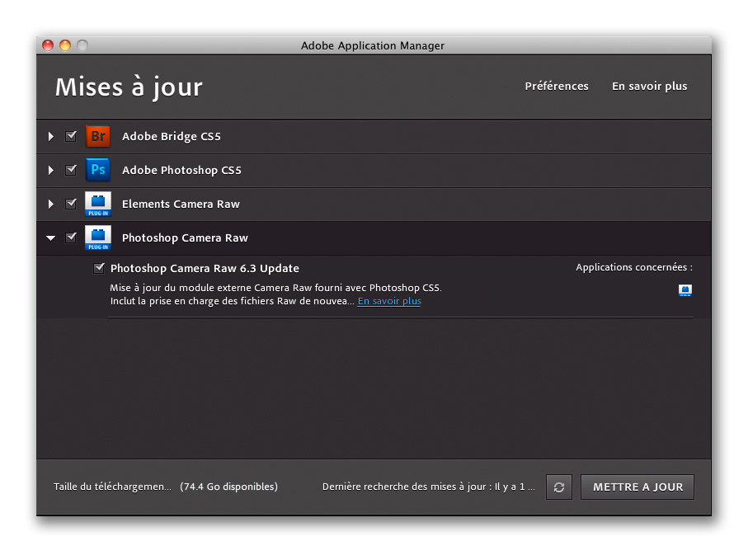
Task: Minimize the Adobe Application Manager window
Action: coord(65,45)
